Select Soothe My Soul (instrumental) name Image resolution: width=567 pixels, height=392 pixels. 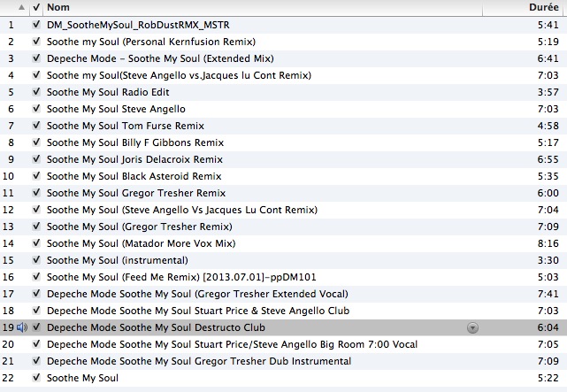click(118, 260)
